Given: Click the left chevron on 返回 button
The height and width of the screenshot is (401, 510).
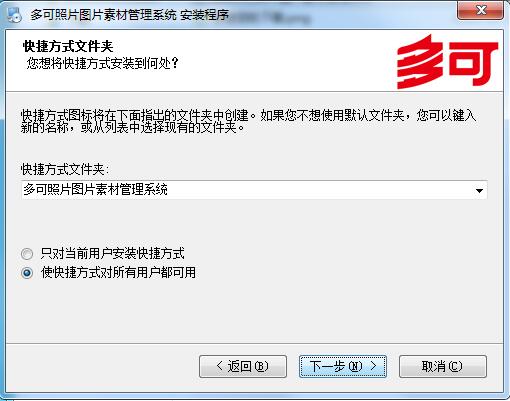Looking at the screenshot, I should 219,366.
